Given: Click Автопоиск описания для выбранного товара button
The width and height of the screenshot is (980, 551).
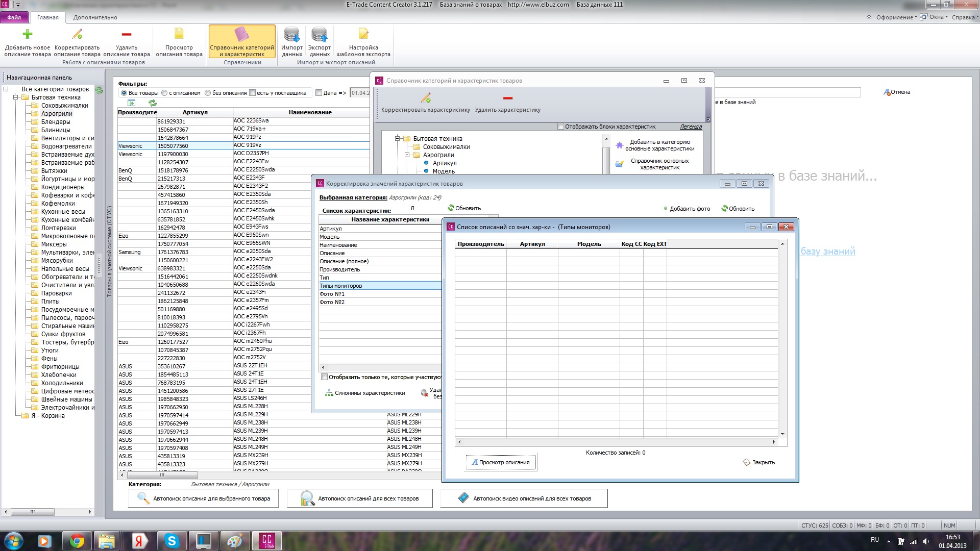Looking at the screenshot, I should click(x=203, y=498).
